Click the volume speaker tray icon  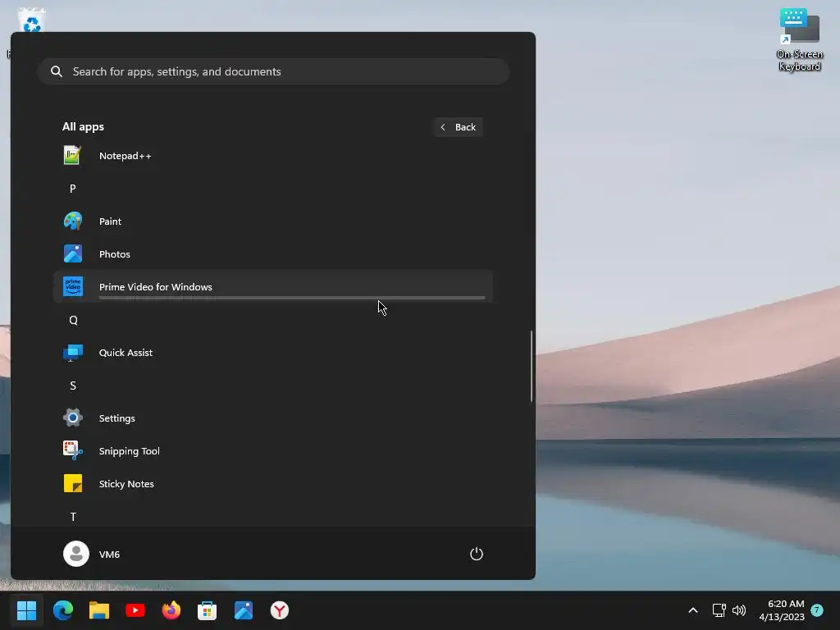click(x=739, y=610)
